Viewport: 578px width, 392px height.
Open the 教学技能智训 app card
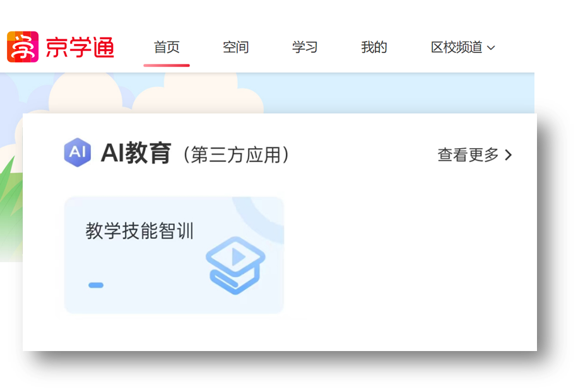click(x=174, y=255)
